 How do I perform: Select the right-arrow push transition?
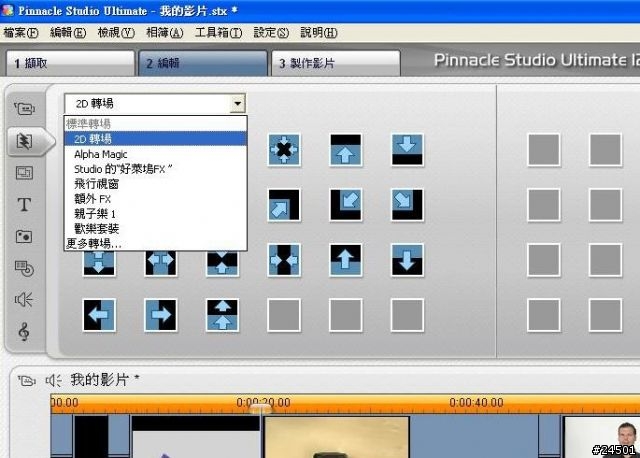(161, 315)
